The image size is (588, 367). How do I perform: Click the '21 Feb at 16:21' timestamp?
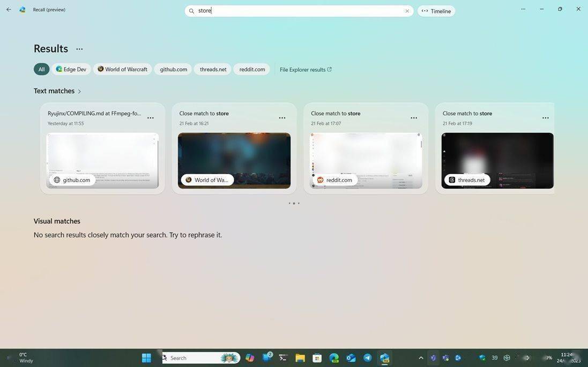click(194, 123)
